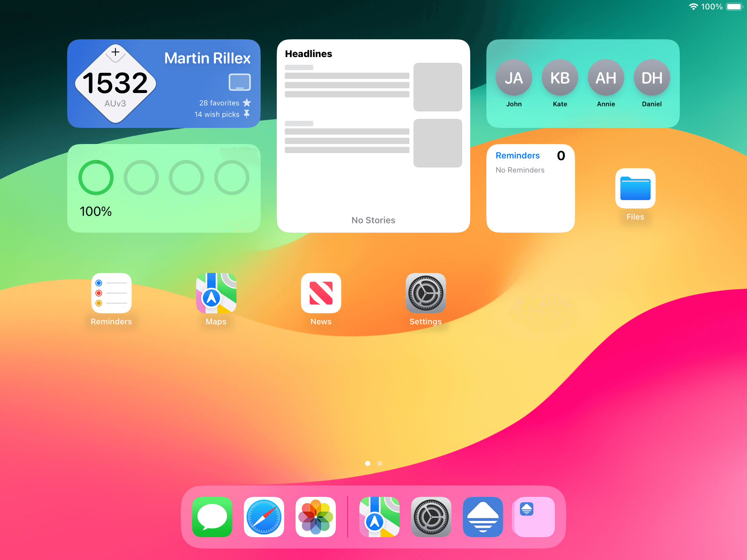Open Settings from the home screen

426,293
